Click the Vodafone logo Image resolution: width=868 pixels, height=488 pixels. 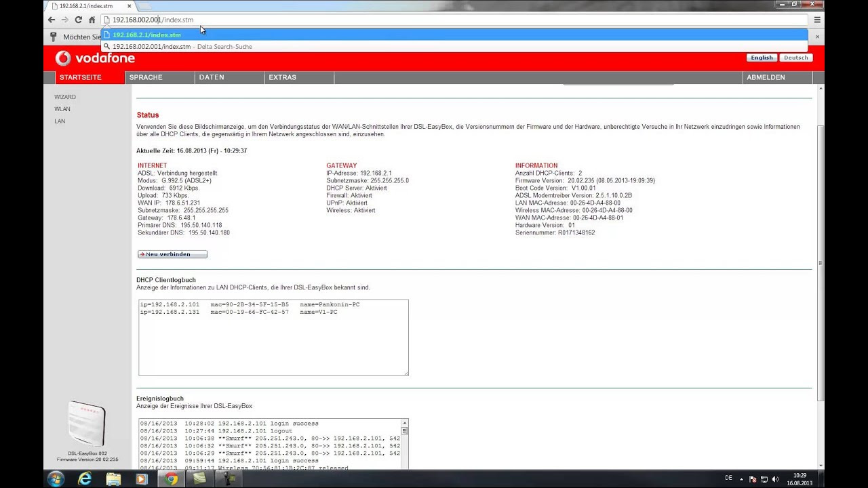[95, 58]
